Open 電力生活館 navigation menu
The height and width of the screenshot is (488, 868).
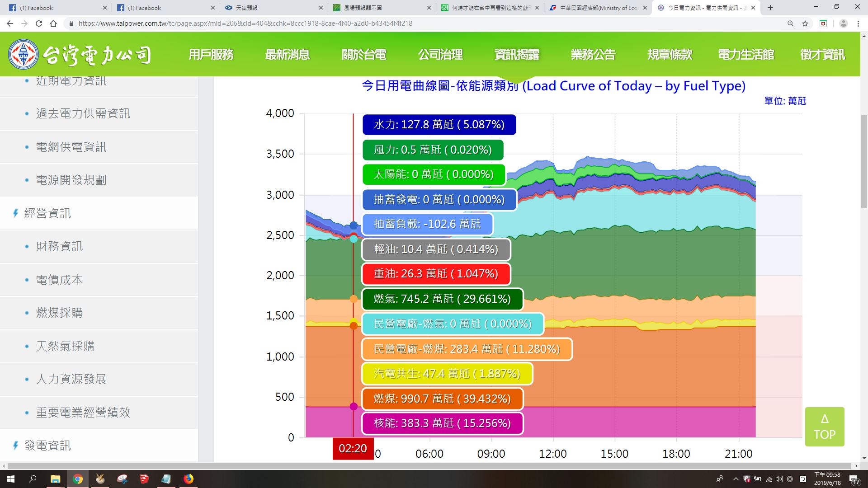[x=746, y=55]
